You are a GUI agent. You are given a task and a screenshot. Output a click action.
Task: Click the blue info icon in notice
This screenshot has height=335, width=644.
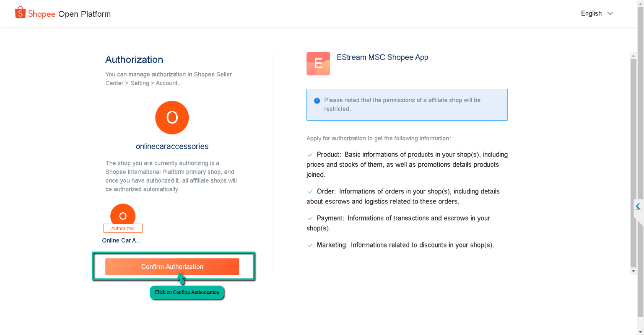(x=317, y=100)
